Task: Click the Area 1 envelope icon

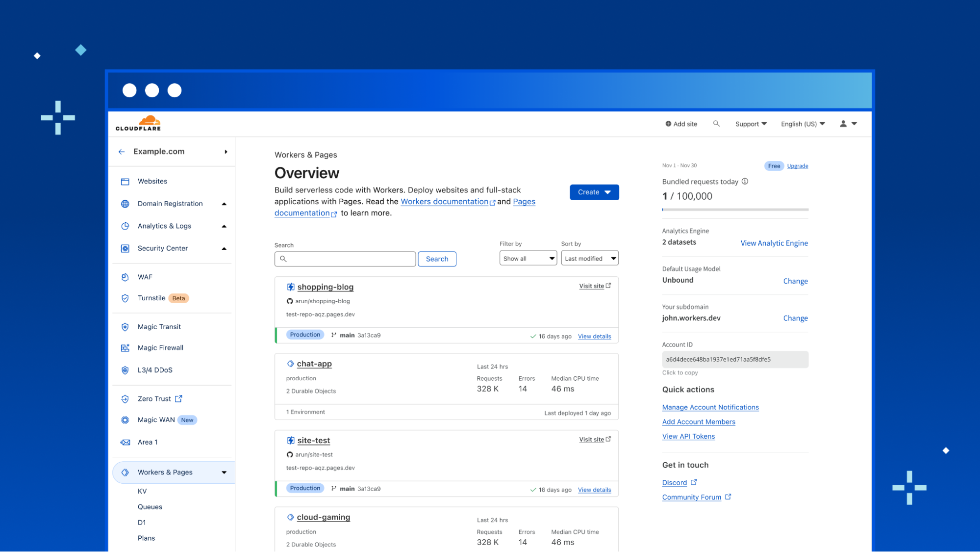Action: pyautogui.click(x=125, y=442)
